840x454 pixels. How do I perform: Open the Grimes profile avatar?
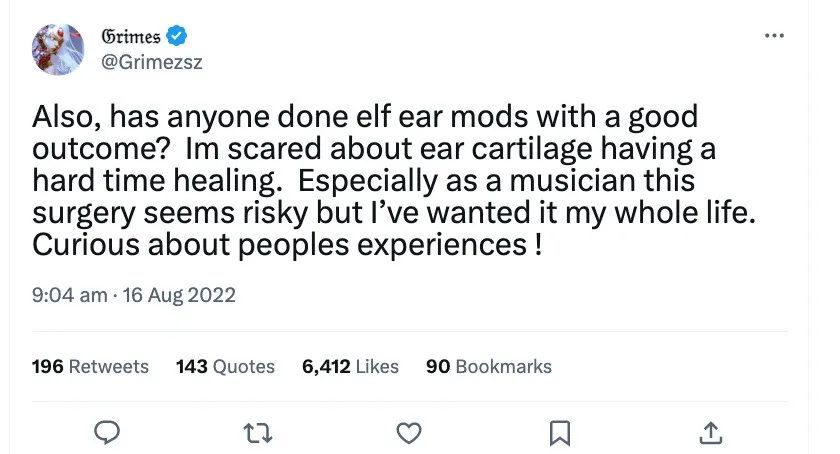point(58,49)
